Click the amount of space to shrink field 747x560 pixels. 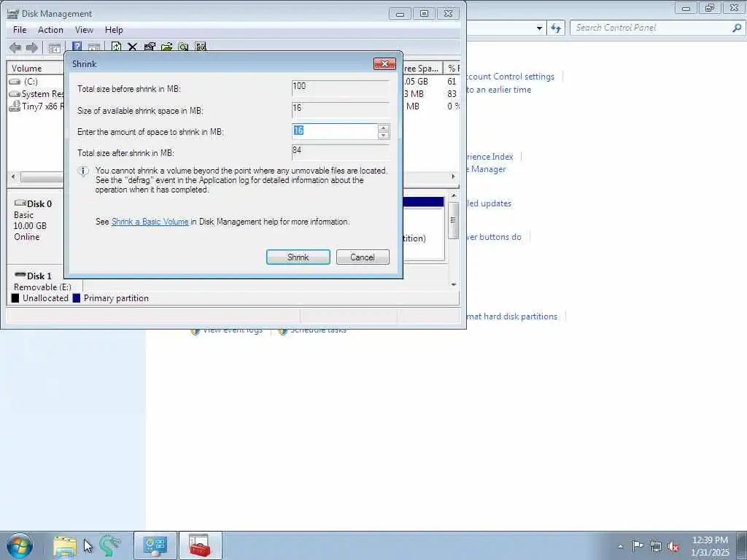point(335,131)
